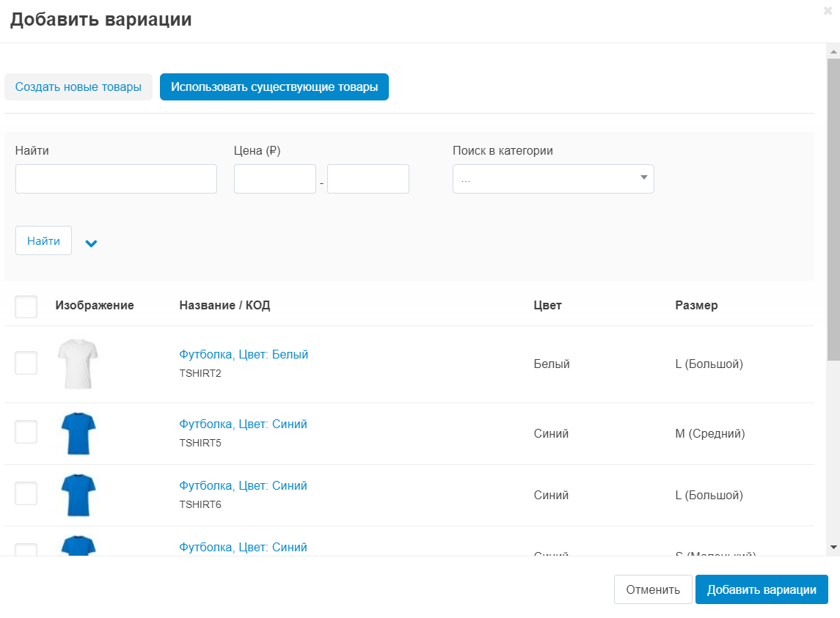This screenshot has height=618, width=840.
Task: Click the blue T-shirt image for TSHIRT6
Action: click(77, 495)
